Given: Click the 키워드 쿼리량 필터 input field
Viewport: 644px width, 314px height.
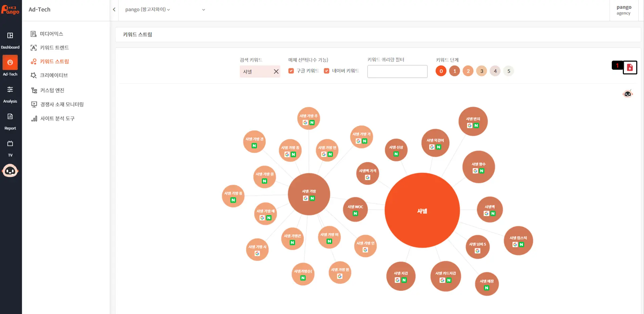Looking at the screenshot, I should point(397,71).
